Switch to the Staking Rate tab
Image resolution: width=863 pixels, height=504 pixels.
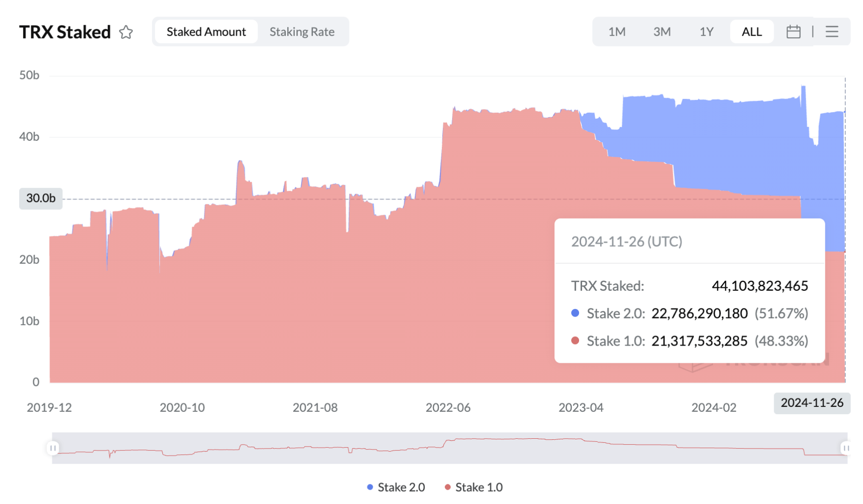click(302, 32)
